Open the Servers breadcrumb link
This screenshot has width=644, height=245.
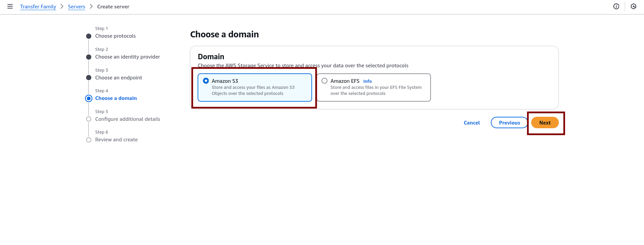pos(76,7)
